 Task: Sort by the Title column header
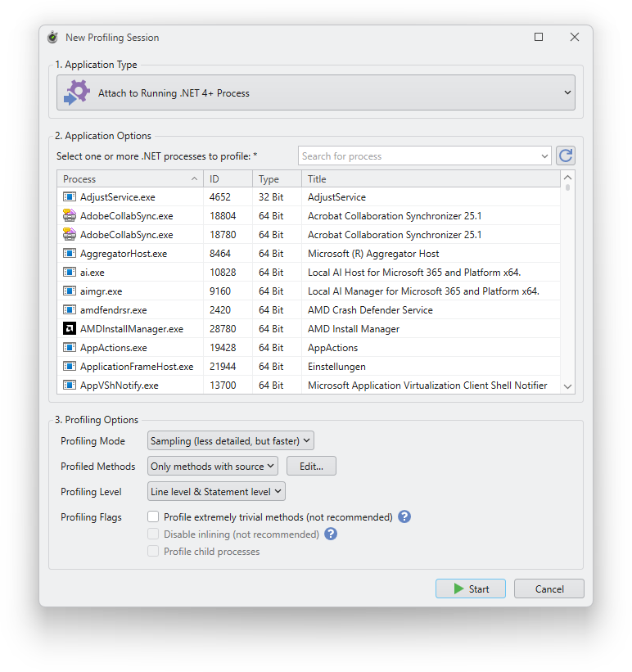430,179
